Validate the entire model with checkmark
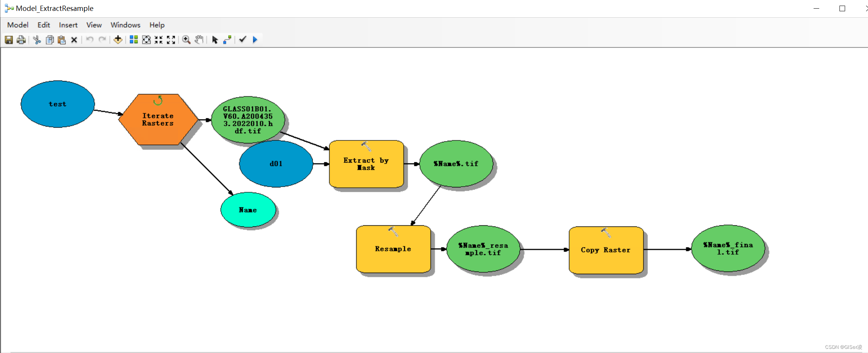The height and width of the screenshot is (353, 868). (x=243, y=39)
